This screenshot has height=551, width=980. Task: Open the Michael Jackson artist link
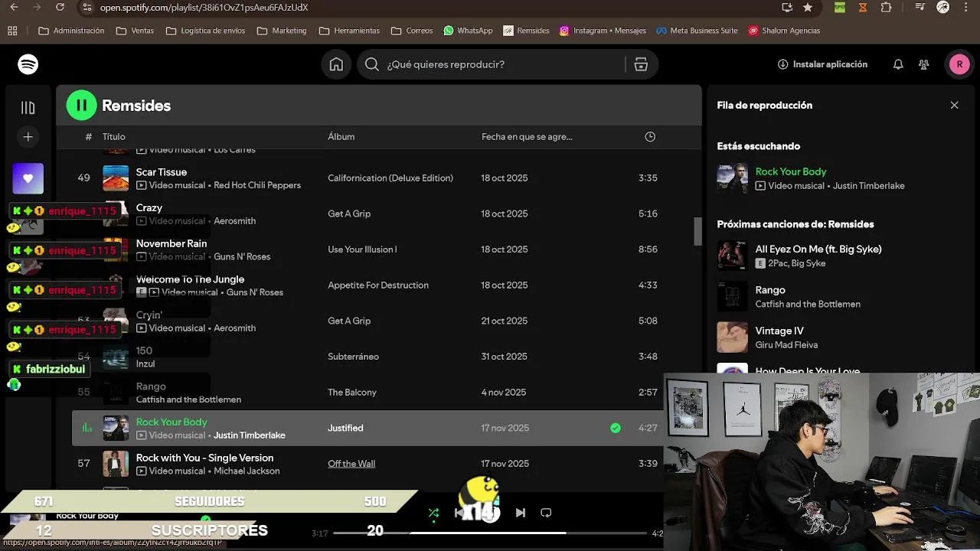[x=247, y=471]
